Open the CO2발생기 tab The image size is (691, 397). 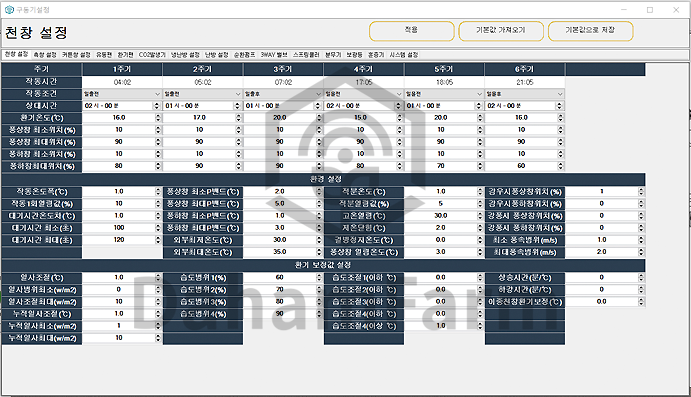click(152, 55)
